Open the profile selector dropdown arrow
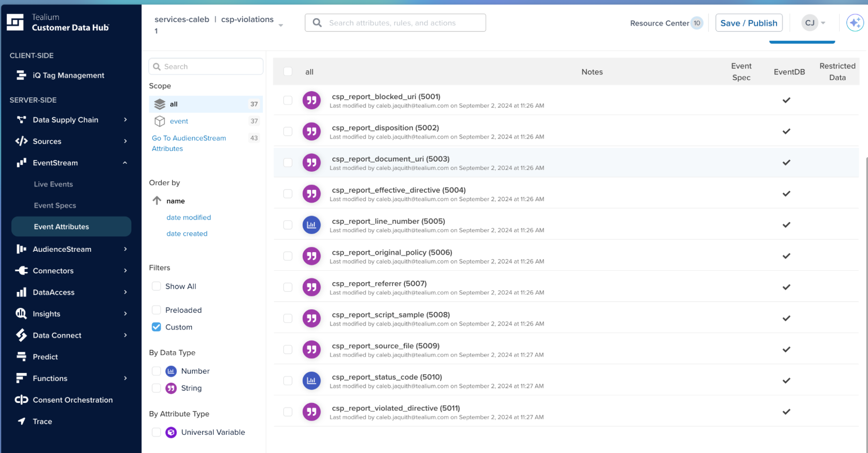Image resolution: width=868 pixels, height=453 pixels. pos(281,25)
